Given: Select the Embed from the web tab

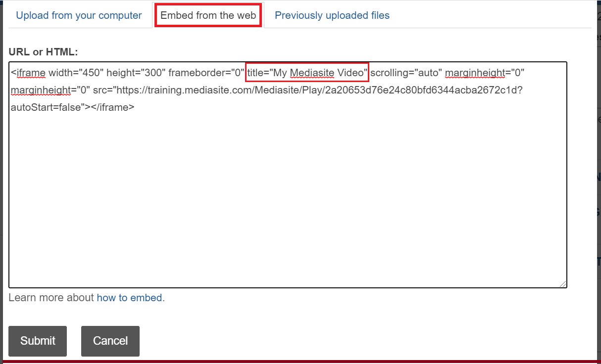Looking at the screenshot, I should point(208,15).
